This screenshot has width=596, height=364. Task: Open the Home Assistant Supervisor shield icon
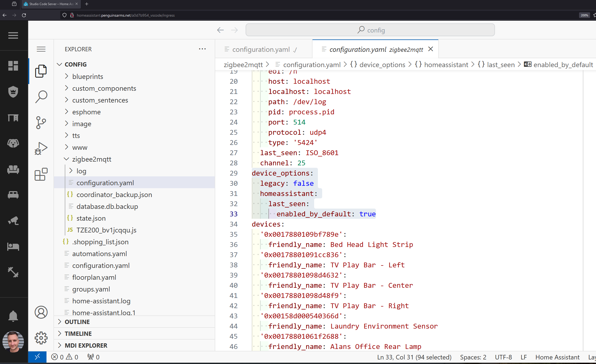coord(13,92)
